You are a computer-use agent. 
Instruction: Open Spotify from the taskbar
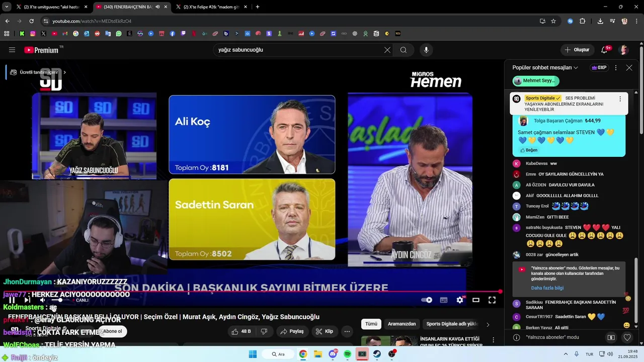[x=347, y=354]
